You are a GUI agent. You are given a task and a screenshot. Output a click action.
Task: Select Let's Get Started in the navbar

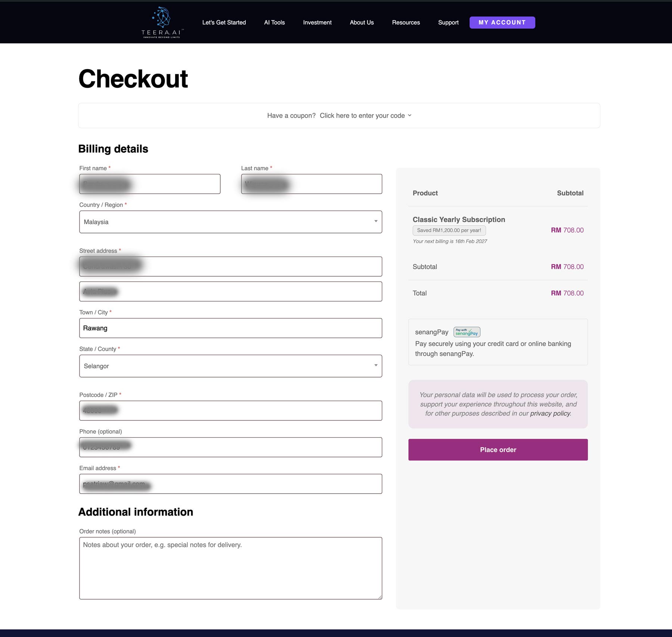pyautogui.click(x=224, y=22)
